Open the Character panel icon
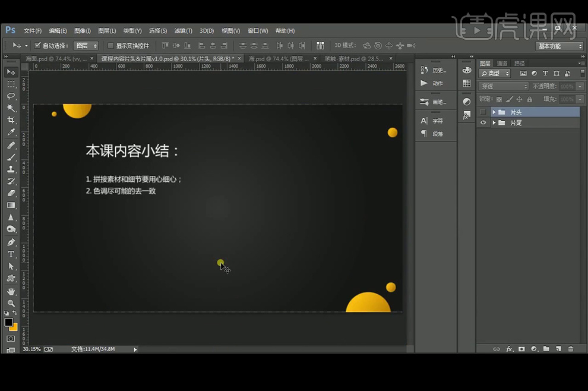The height and width of the screenshot is (391, 588). 424,121
